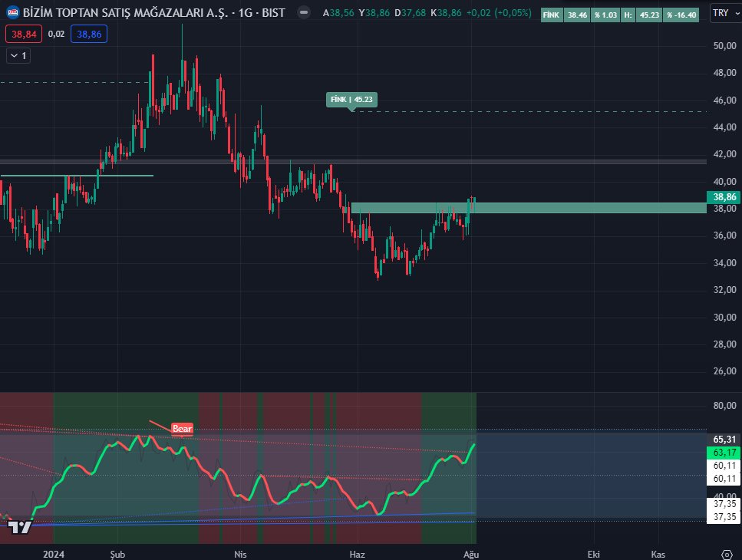Click the red Bear divergence label
Image resolution: width=742 pixels, height=560 pixels.
pyautogui.click(x=182, y=429)
